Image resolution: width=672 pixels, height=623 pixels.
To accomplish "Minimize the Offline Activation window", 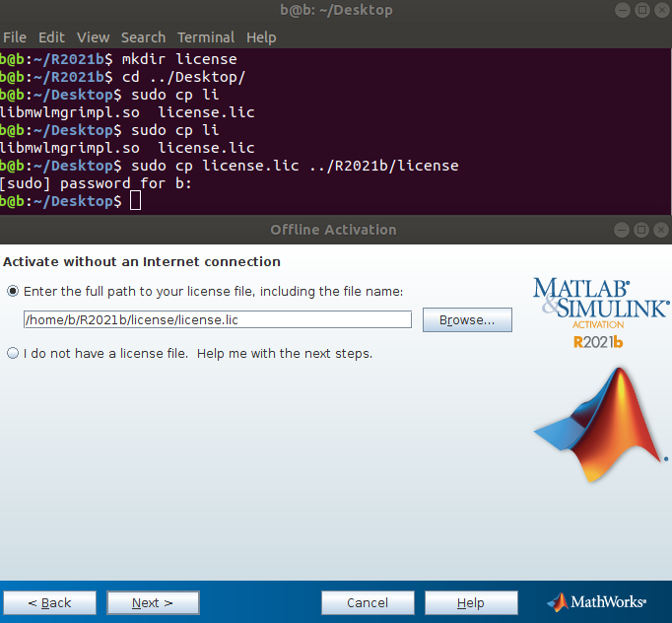I will pyautogui.click(x=622, y=230).
